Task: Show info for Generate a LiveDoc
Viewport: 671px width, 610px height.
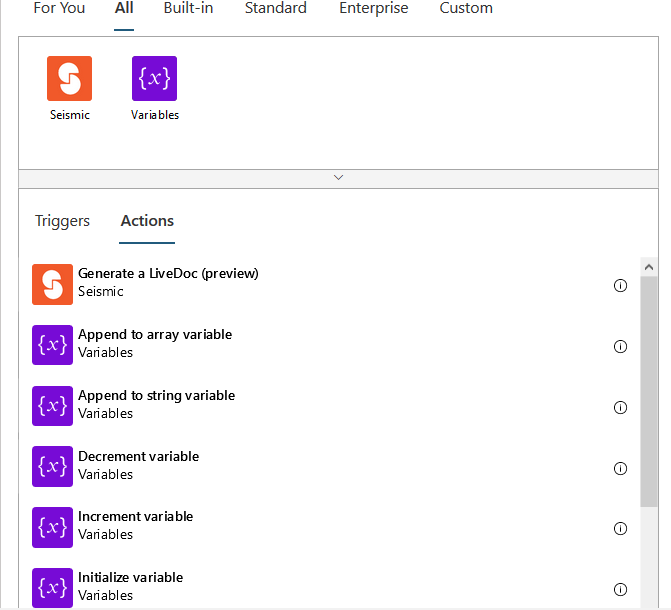Action: pyautogui.click(x=620, y=285)
